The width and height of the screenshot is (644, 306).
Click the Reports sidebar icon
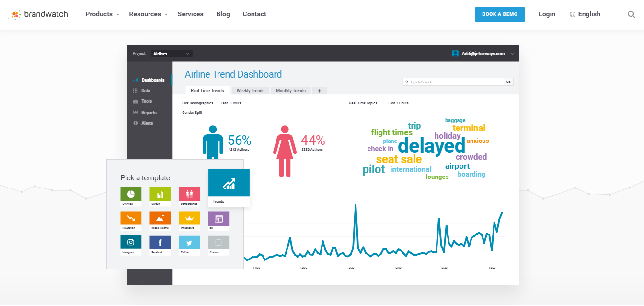coord(136,113)
